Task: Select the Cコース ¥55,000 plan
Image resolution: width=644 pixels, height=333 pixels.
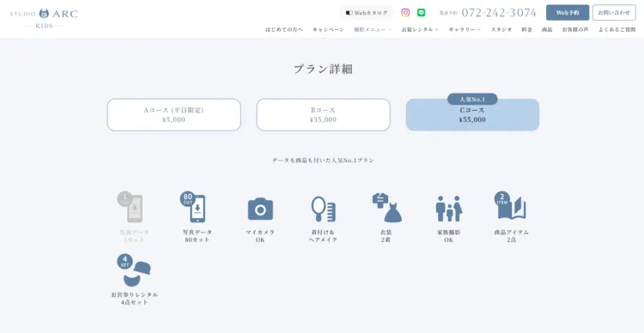Action: coord(472,115)
